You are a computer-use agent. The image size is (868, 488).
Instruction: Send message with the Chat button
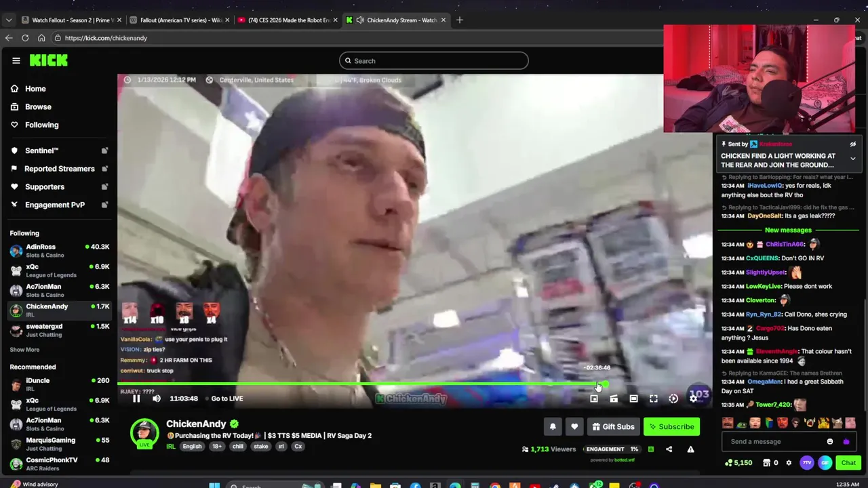pyautogui.click(x=848, y=463)
